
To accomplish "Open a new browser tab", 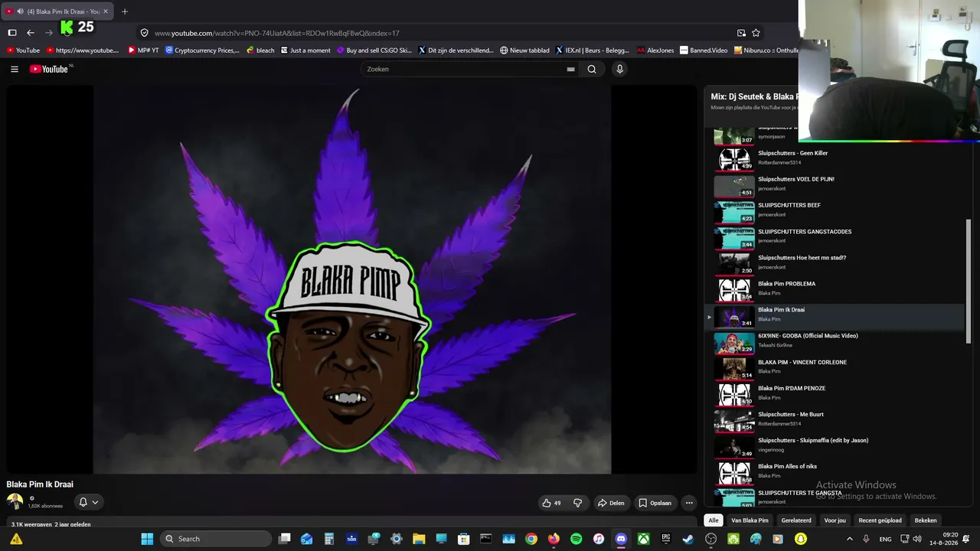I will click(125, 11).
